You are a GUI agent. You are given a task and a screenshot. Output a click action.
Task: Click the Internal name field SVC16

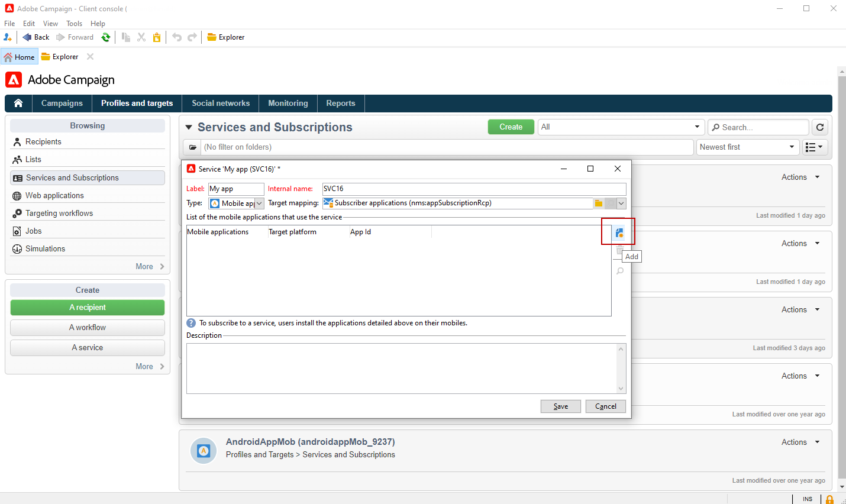(474, 189)
